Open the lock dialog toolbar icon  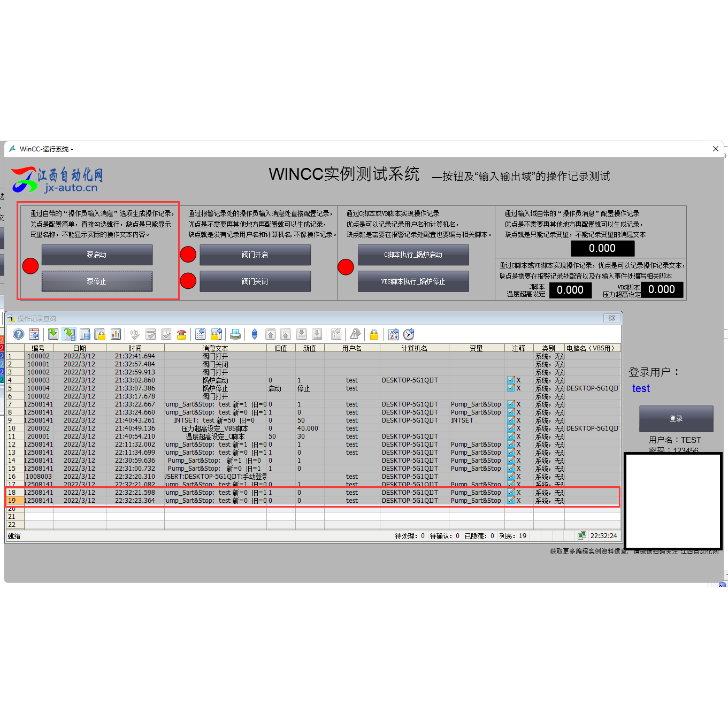(216, 334)
